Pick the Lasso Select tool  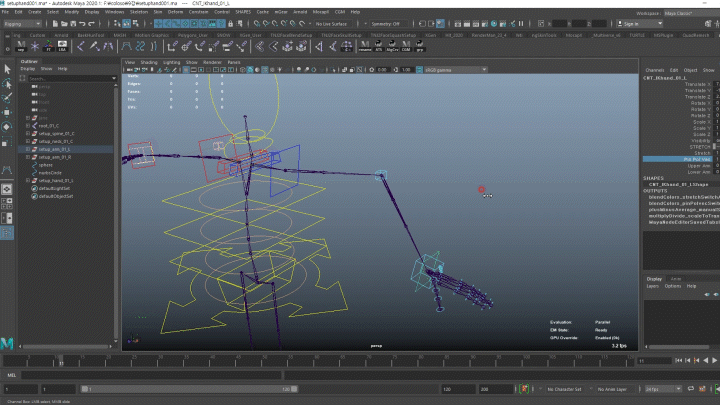[7, 84]
